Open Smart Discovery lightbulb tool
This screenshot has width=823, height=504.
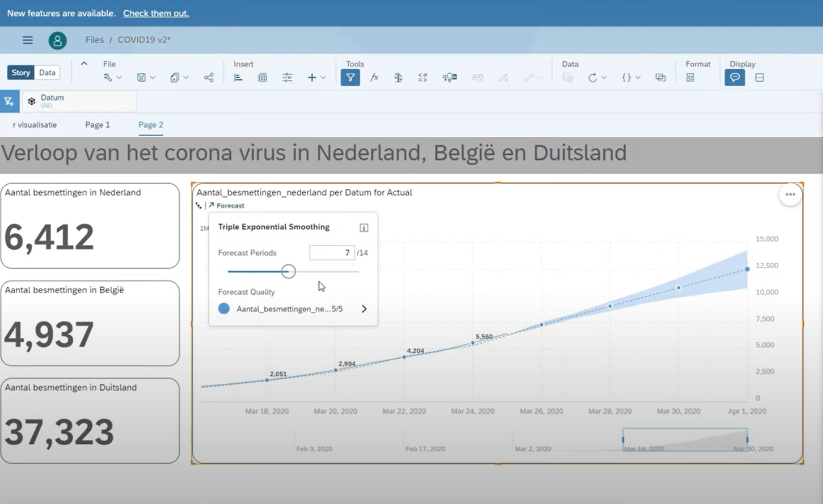click(449, 78)
